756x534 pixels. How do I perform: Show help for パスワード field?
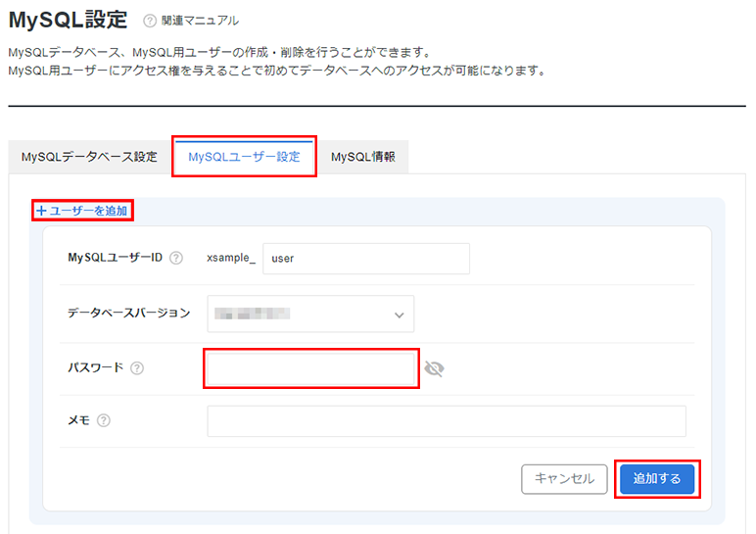[x=137, y=368]
